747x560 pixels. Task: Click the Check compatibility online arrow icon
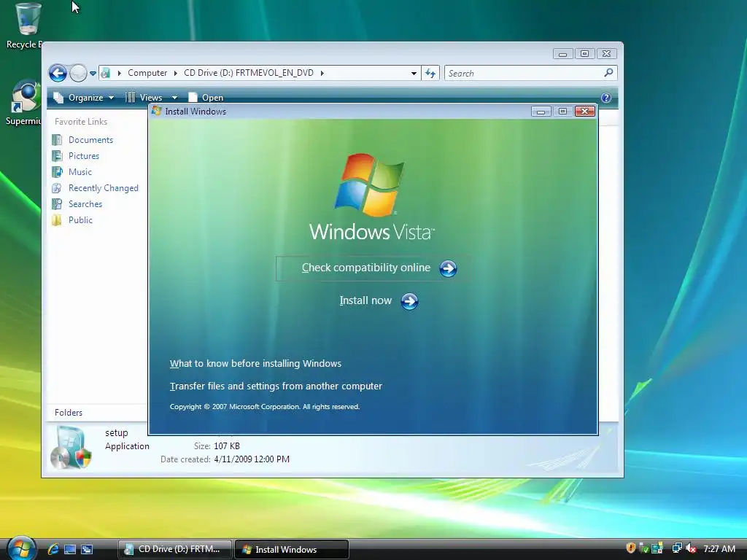point(448,268)
